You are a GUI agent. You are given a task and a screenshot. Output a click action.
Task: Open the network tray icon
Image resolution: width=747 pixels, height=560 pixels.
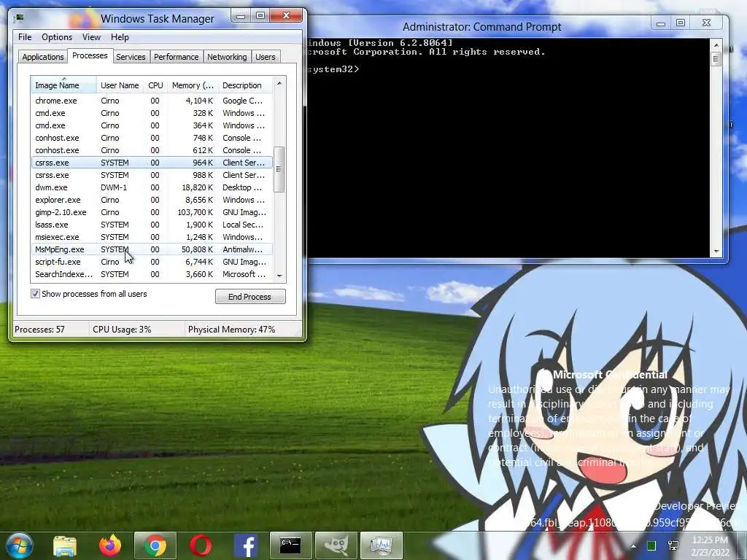(673, 545)
